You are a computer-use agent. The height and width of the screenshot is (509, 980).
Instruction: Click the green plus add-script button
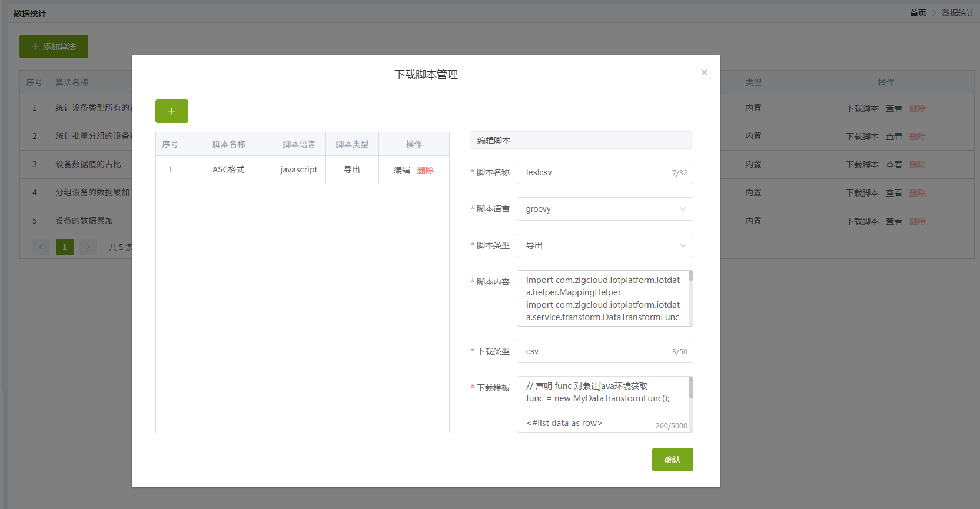tap(172, 111)
